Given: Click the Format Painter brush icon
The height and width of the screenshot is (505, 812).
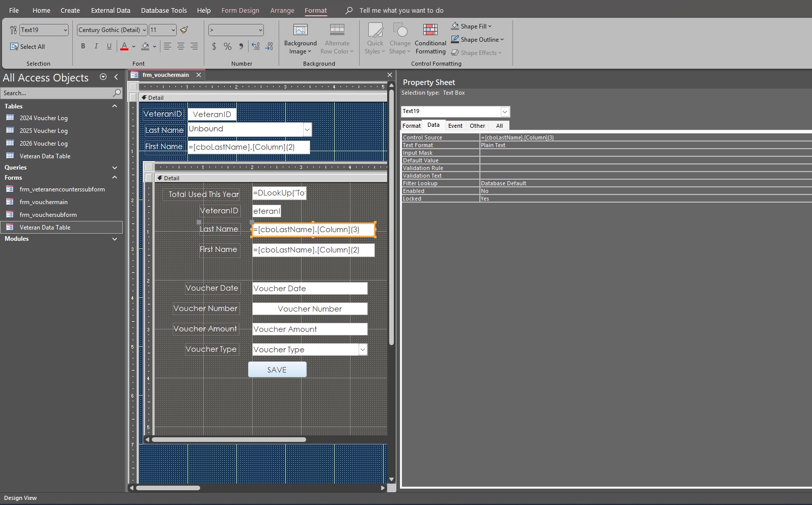Looking at the screenshot, I should click(x=184, y=30).
